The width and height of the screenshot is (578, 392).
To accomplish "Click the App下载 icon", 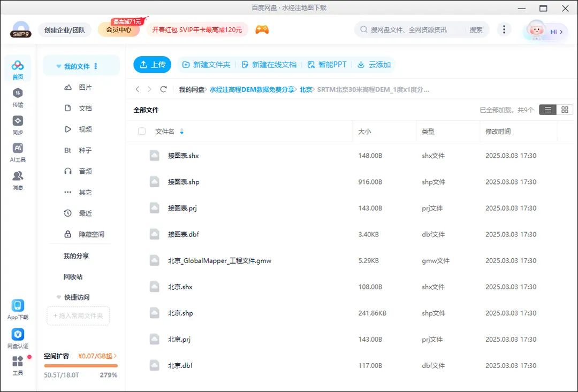I will pos(18,310).
